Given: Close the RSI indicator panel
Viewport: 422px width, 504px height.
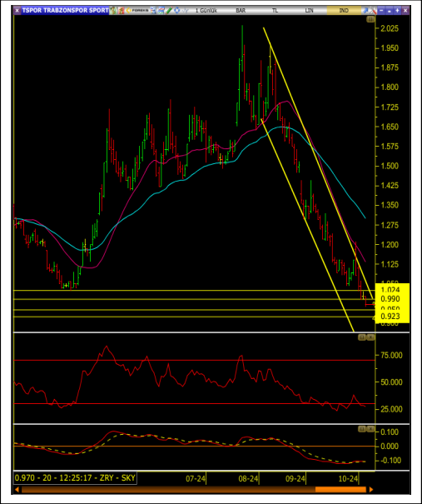Looking at the screenshot, I should [x=370, y=337].
